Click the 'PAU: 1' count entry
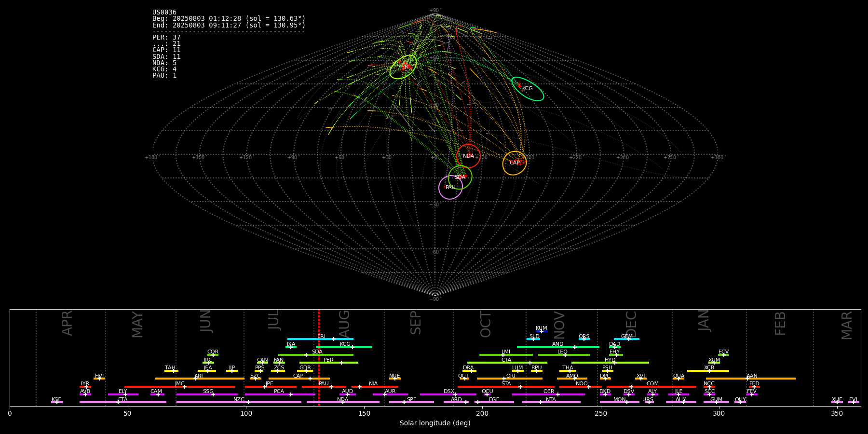868x434 pixels. (x=164, y=76)
